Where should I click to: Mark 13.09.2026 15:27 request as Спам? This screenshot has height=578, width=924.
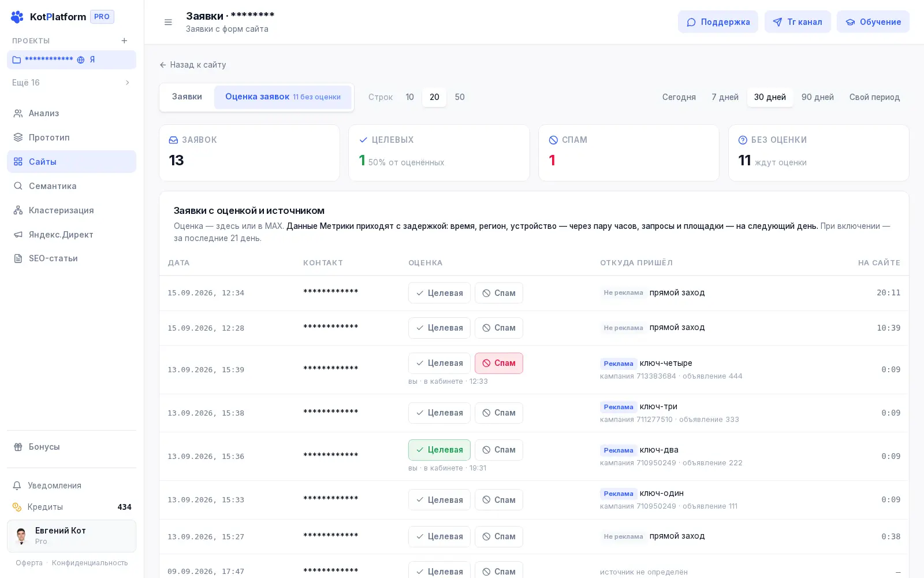click(499, 536)
